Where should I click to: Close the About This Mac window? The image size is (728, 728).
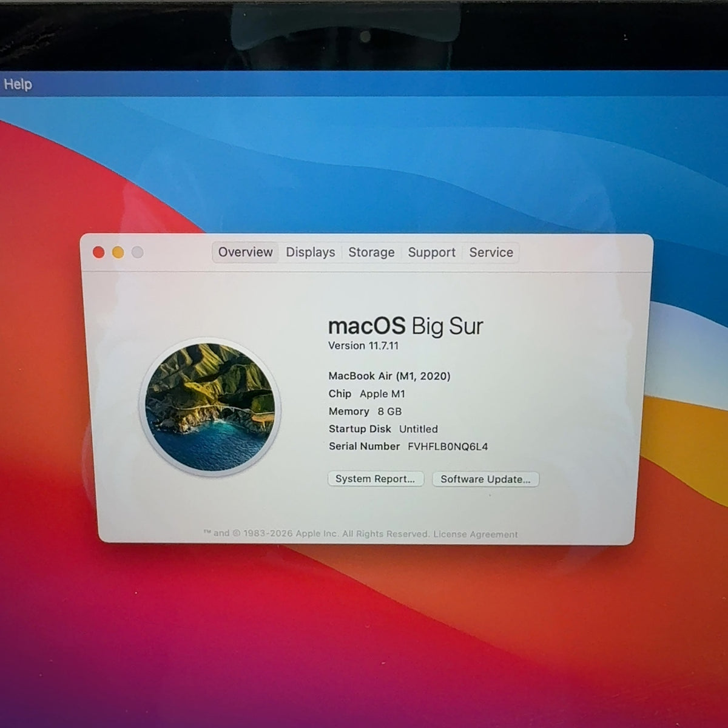click(x=99, y=252)
